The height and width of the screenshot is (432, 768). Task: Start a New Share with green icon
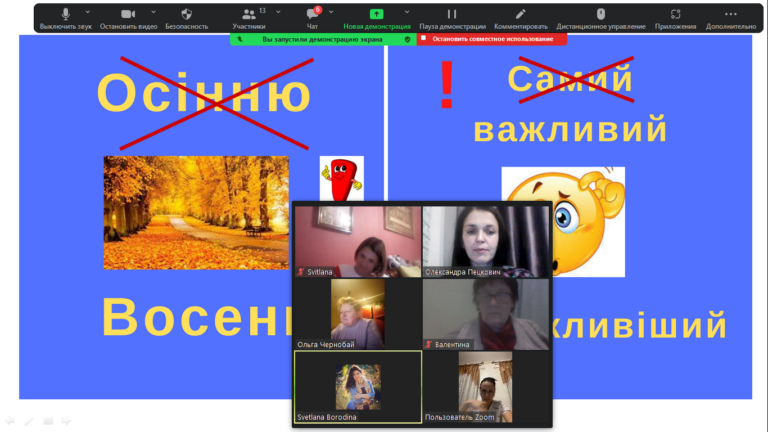pyautogui.click(x=376, y=17)
